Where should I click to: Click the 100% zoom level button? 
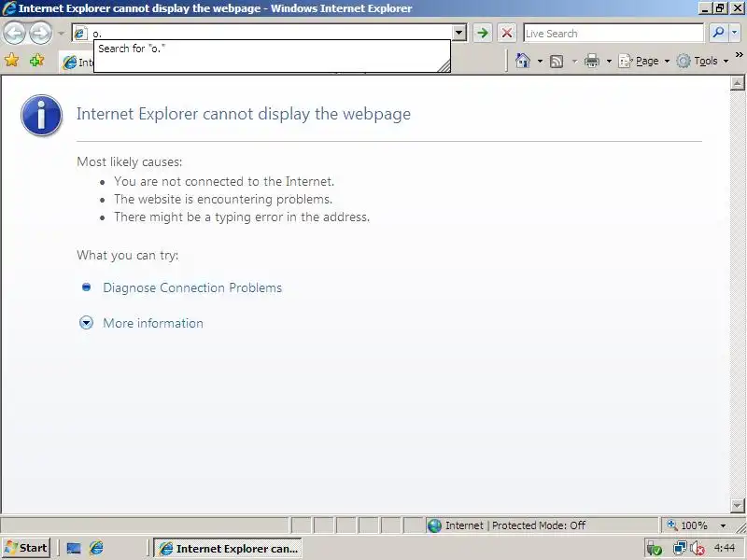(687, 525)
